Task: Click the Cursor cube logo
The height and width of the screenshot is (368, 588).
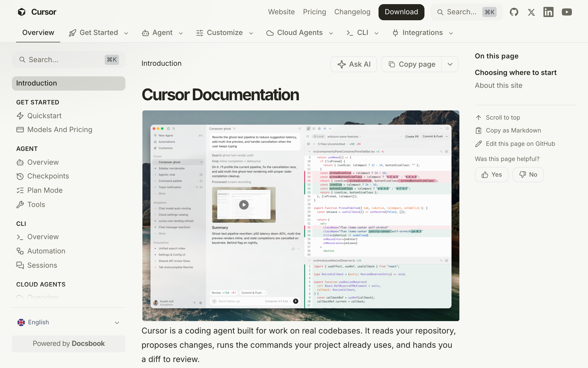Action: pos(22,12)
